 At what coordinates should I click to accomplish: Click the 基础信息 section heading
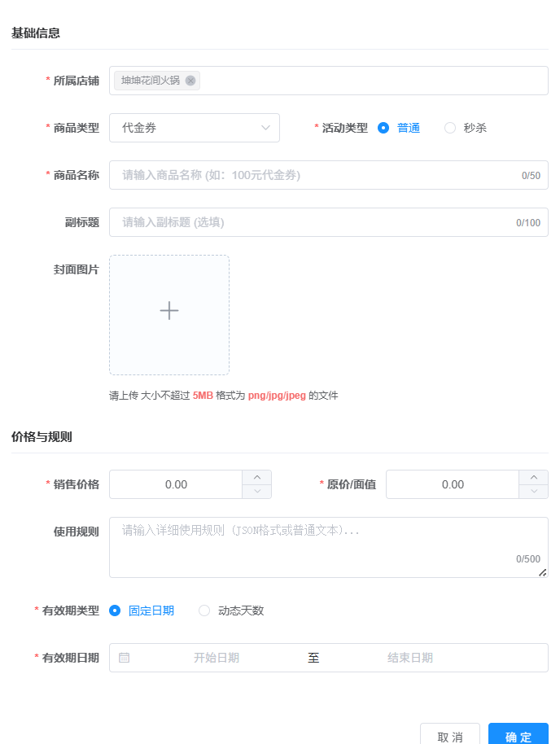coord(36,33)
